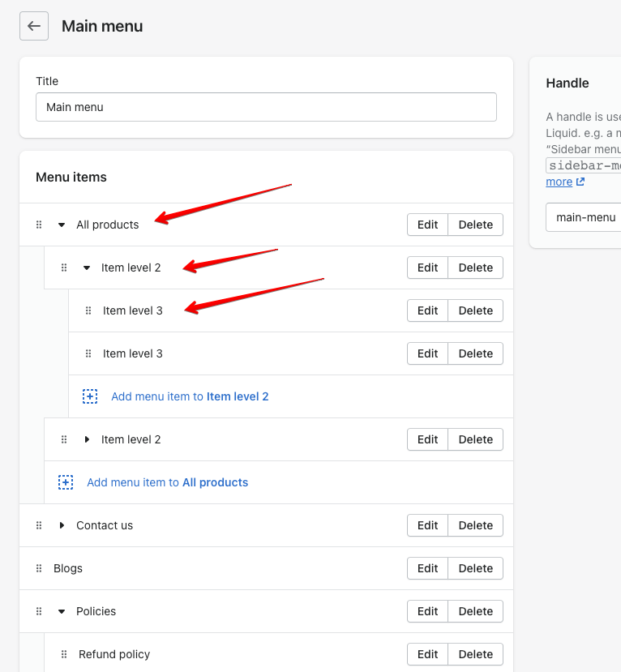Grab the drag handle for All products
Viewport: 621px width, 672px height.
[x=39, y=225]
